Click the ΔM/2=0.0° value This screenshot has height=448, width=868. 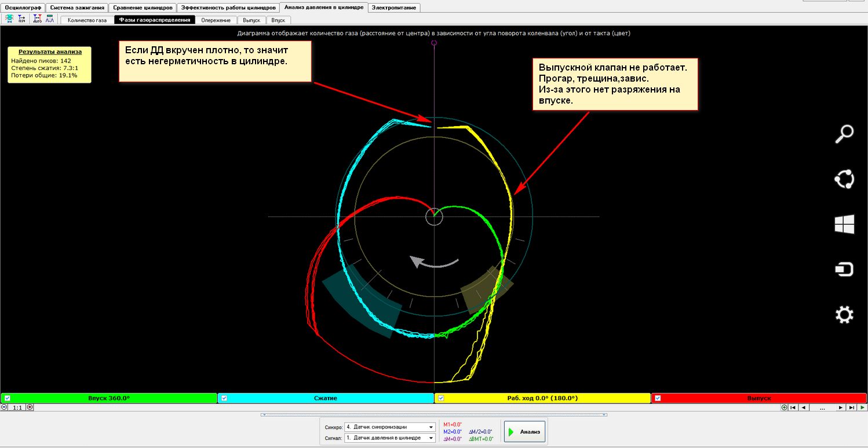click(x=480, y=431)
